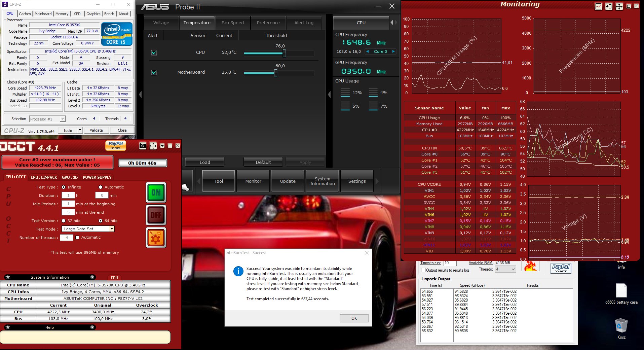Screen dimensions: 644x350
Task: Switch to the Mainboard tab in CPU-Z
Action: [43, 14]
